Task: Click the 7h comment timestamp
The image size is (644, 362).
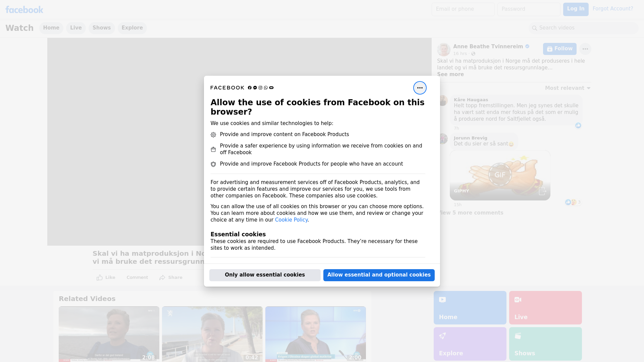Action: click(456, 128)
